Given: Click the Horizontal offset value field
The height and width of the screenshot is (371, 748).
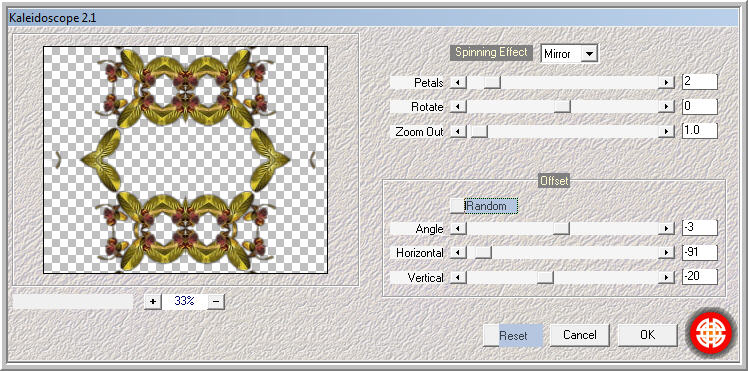Looking at the screenshot, I should coord(700,252).
